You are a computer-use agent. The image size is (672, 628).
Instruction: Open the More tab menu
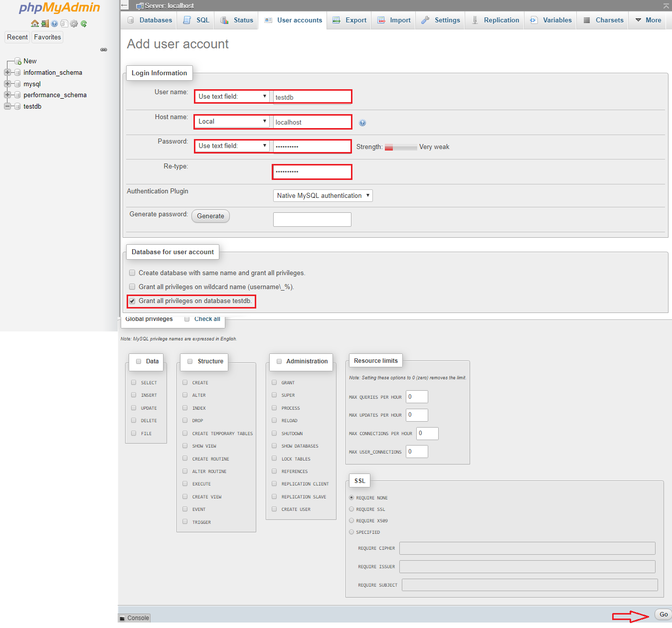pyautogui.click(x=648, y=20)
